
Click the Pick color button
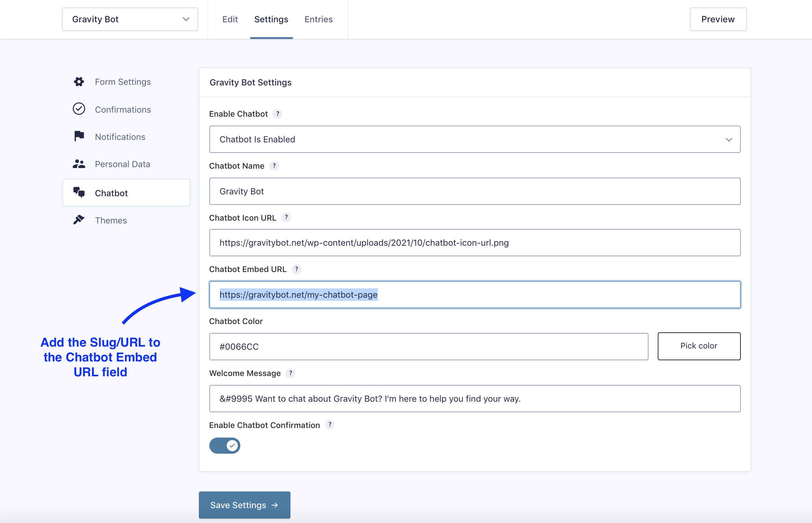699,346
